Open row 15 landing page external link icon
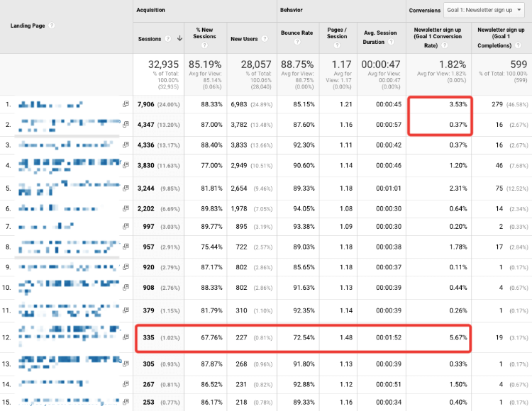Image resolution: width=532 pixels, height=416 pixels. pos(126,402)
